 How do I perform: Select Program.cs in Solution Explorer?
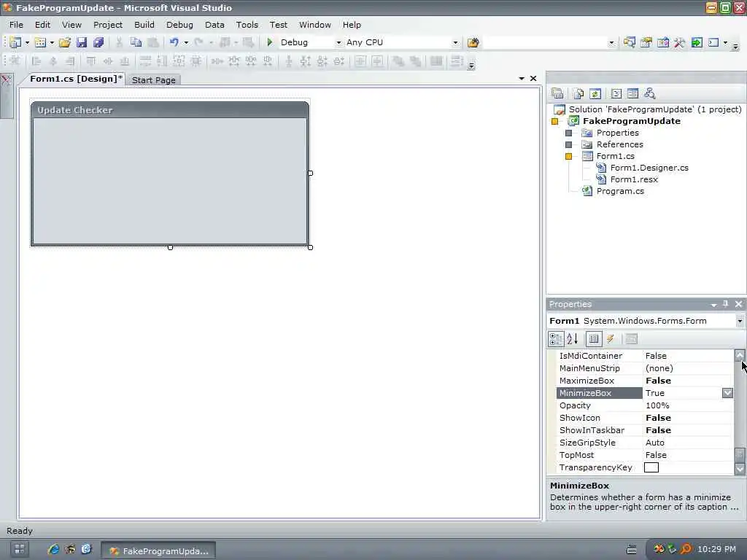pos(620,191)
